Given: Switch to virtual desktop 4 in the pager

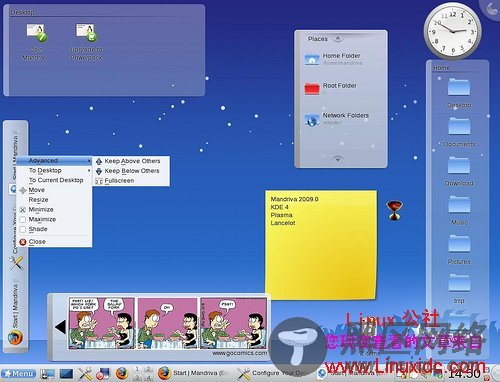Looking at the screenshot, I should 148,377.
